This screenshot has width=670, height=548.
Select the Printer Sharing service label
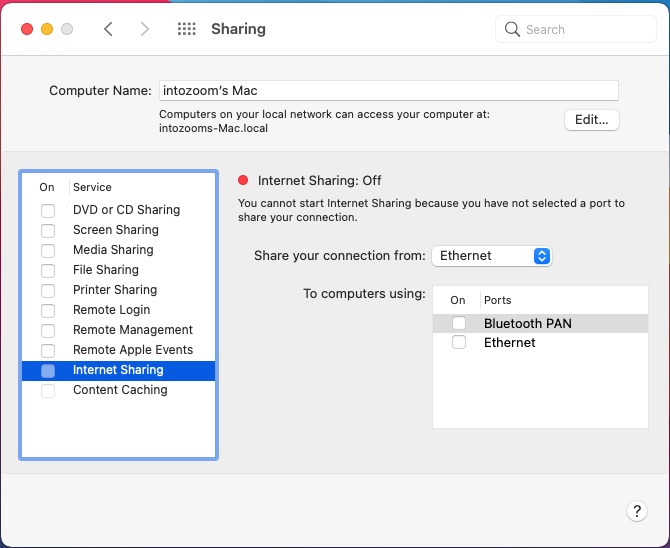point(115,290)
